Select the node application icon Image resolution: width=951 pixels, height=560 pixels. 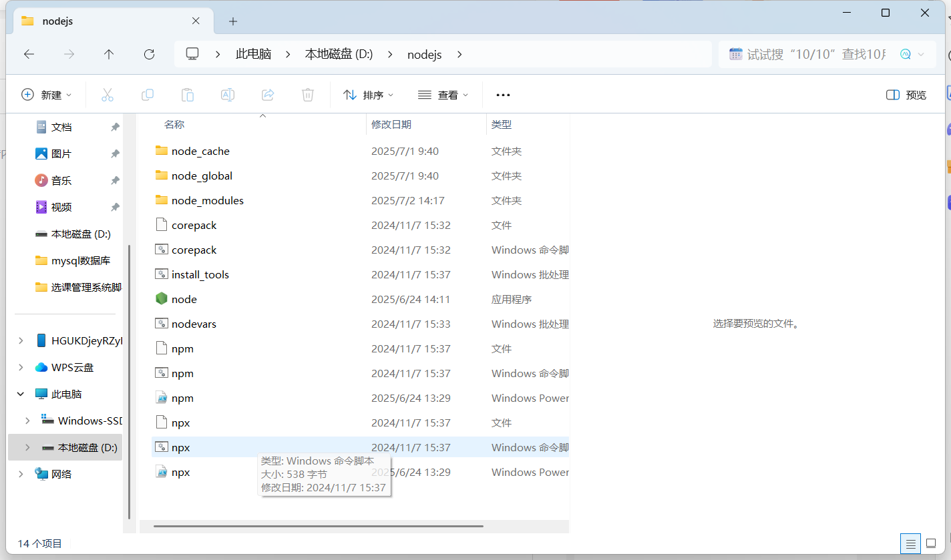click(161, 299)
